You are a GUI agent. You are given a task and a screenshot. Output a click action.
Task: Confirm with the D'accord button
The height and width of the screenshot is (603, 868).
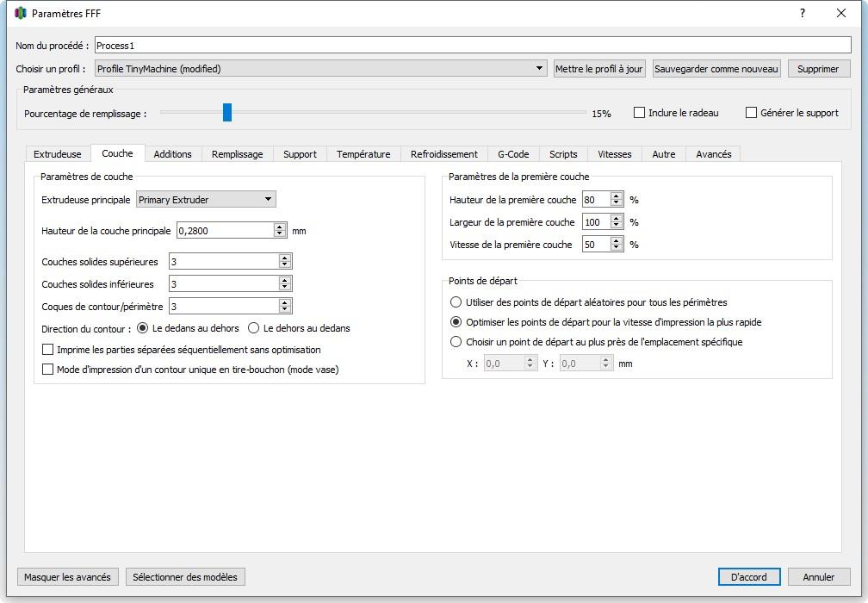point(749,577)
